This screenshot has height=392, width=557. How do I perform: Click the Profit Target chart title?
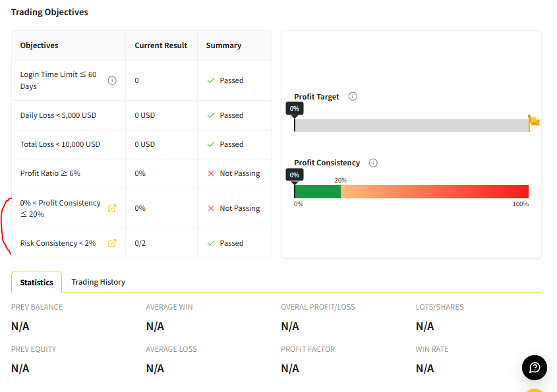(316, 97)
